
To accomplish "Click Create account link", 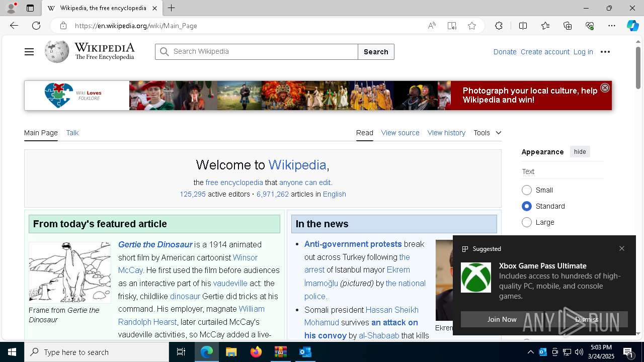I will click(x=545, y=52).
